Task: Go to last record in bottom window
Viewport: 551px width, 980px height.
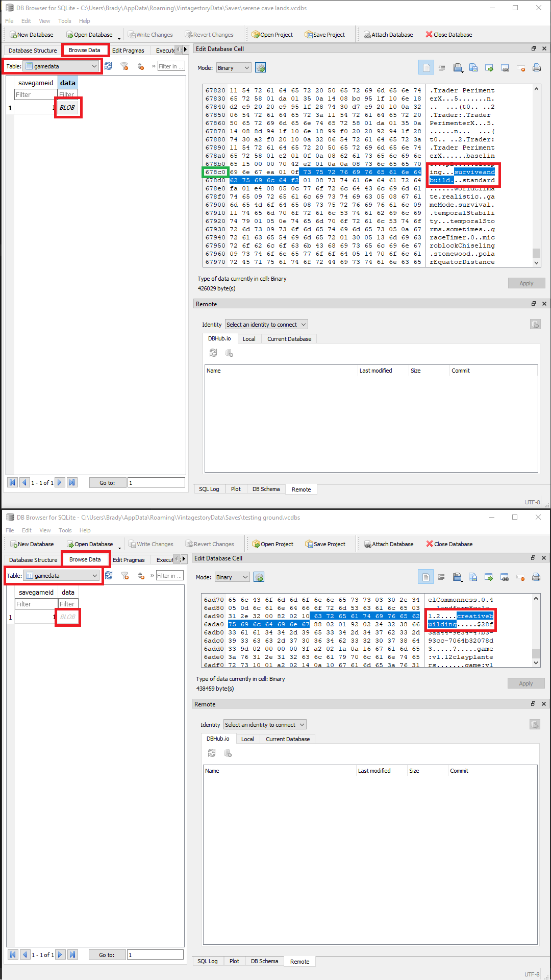Action: 72,954
